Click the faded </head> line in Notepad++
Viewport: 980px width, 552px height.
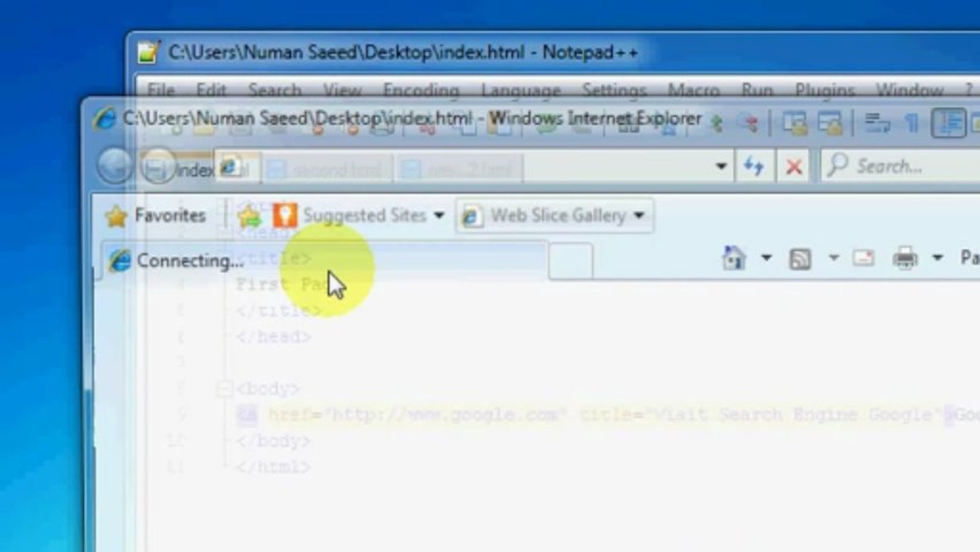[273, 337]
